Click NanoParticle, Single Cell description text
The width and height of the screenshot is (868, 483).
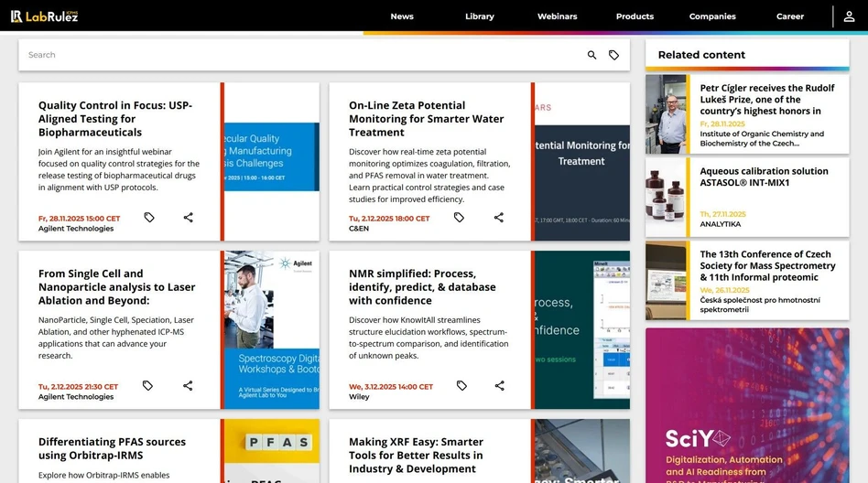[116, 338]
